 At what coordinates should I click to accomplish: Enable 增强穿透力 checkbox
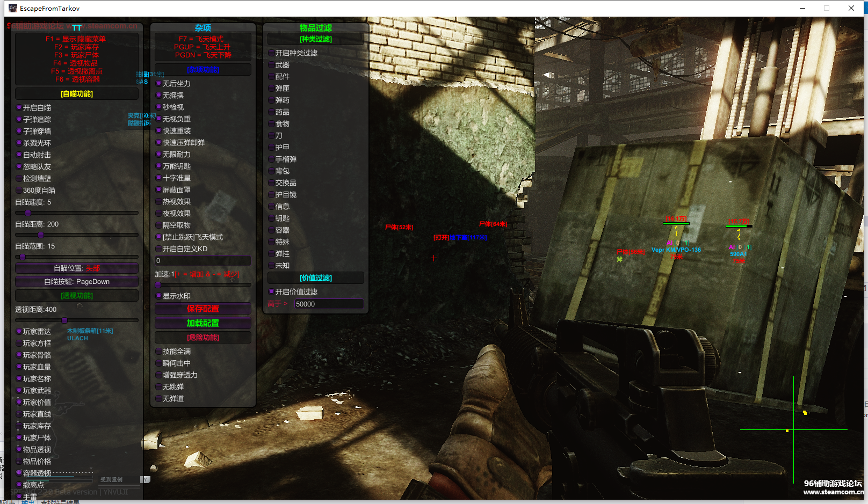pyautogui.click(x=159, y=375)
